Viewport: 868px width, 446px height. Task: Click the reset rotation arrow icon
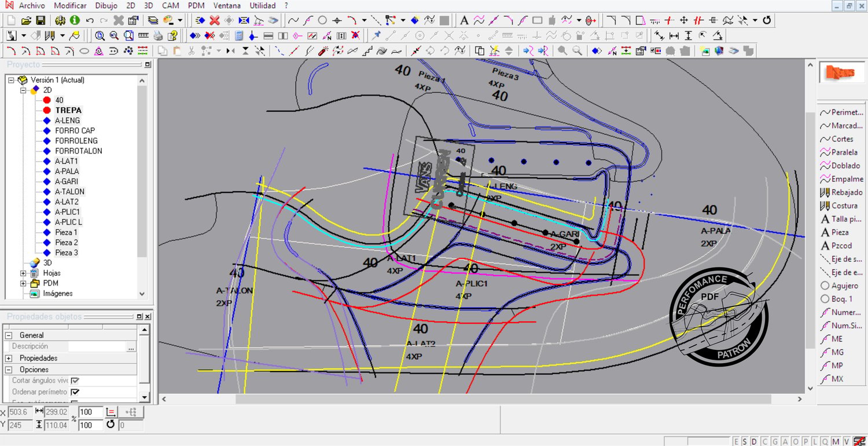[x=111, y=425]
